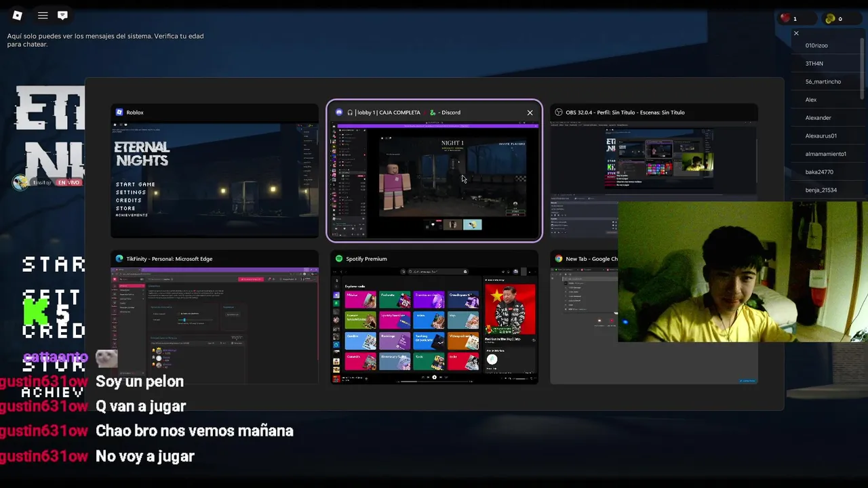The image size is (868, 488).
Task: Click CREDITS in the Roblox thumbnail menu
Action: click(129, 201)
